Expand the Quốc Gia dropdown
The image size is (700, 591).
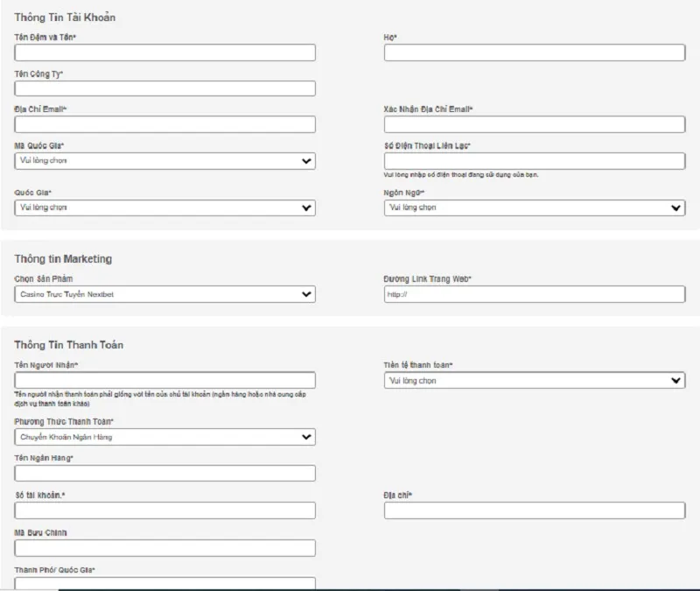click(164, 208)
